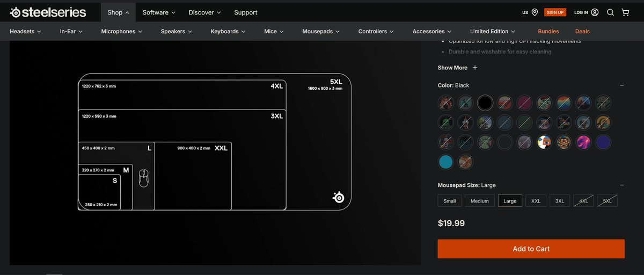Click the 'Mousepad Size: Large' label

[x=467, y=185]
